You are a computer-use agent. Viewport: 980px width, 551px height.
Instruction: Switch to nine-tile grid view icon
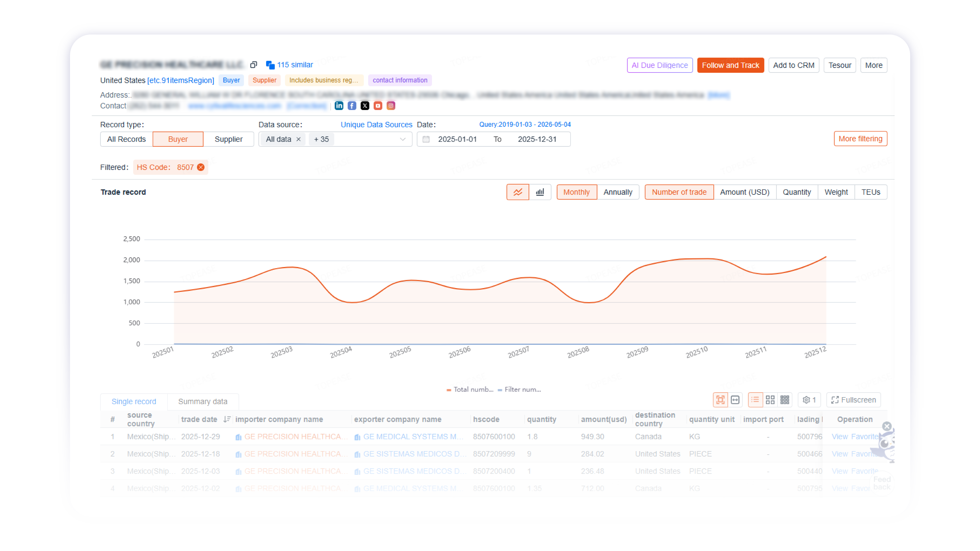[785, 400]
